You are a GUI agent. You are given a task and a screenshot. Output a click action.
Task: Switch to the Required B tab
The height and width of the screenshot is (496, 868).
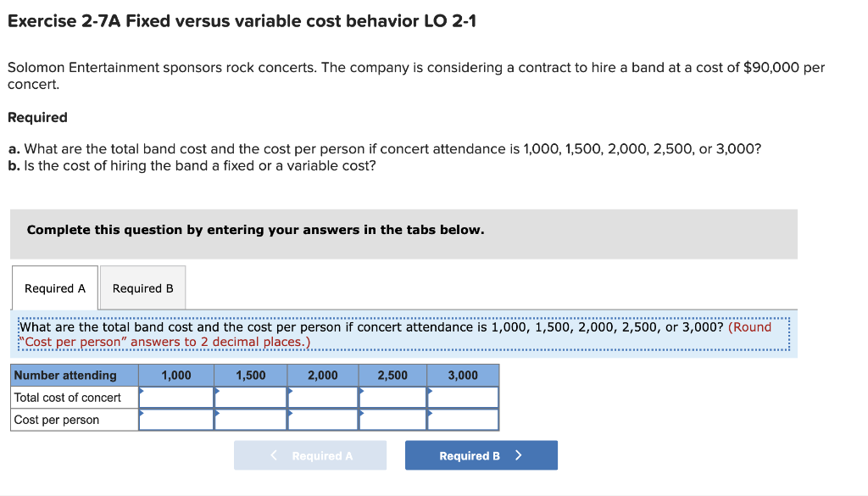point(142,287)
